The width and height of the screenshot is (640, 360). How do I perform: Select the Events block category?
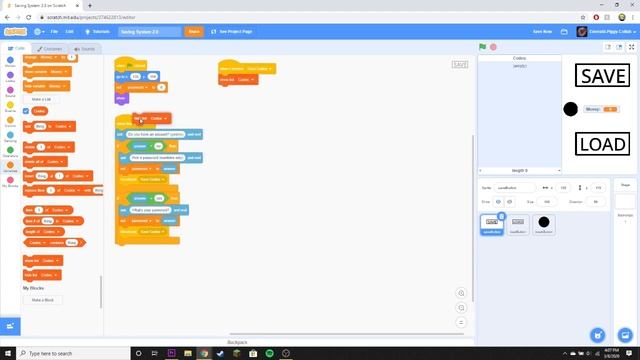coord(10,107)
